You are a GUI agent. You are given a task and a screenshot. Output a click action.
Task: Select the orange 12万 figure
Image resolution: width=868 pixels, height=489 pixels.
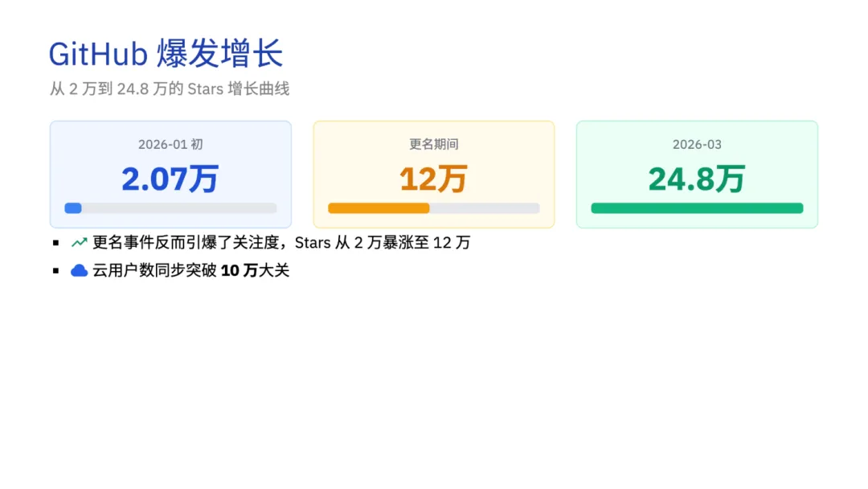[433, 179]
